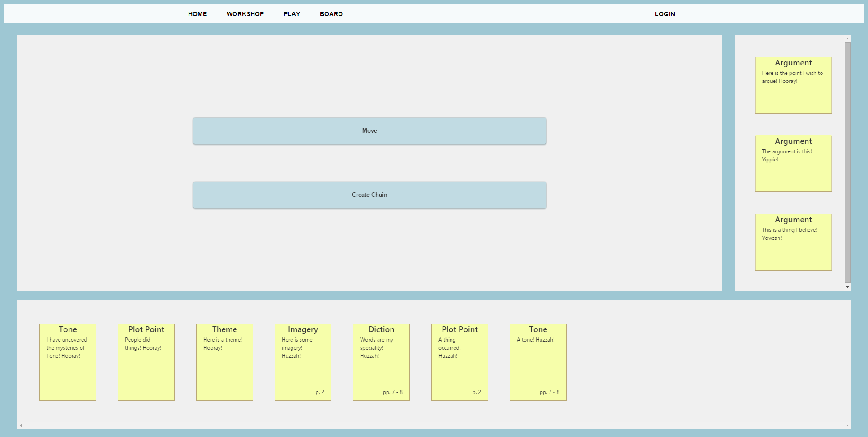Navigate to BOARD
The width and height of the screenshot is (868, 437).
(331, 14)
